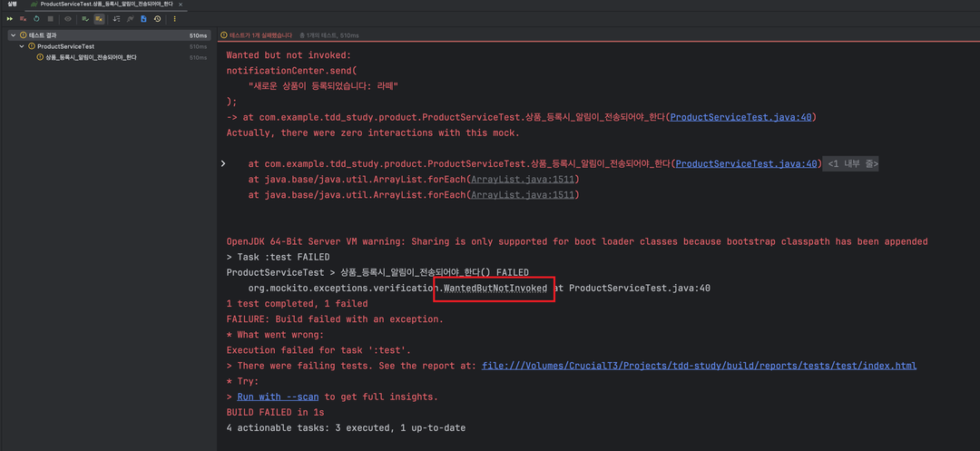The image size is (980, 451).
Task: Click the Rerun automatically toggle icon
Action: (x=36, y=18)
